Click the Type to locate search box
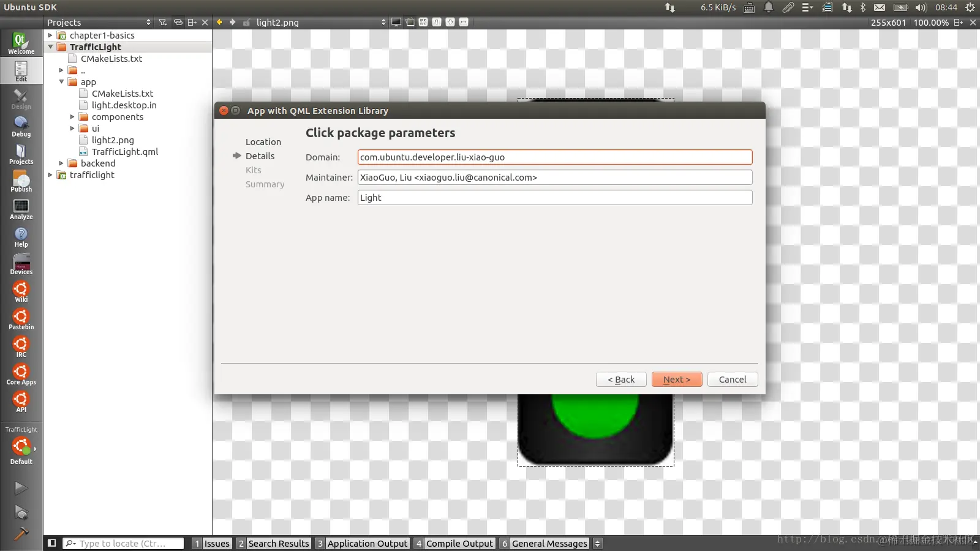This screenshot has width=980, height=551. (123, 543)
